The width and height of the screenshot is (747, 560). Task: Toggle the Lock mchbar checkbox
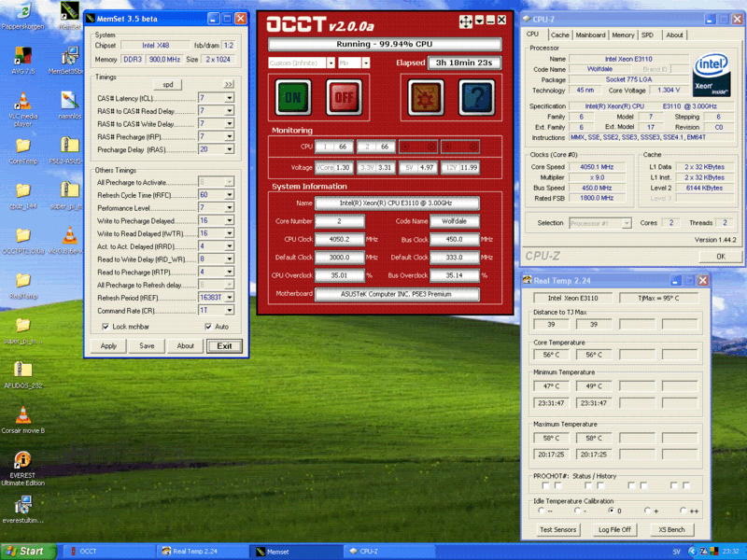pos(105,327)
